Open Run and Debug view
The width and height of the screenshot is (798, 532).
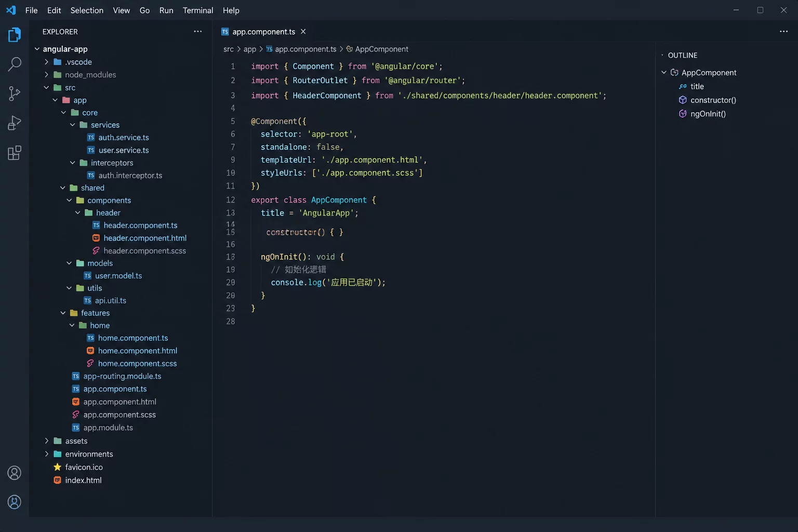click(15, 123)
